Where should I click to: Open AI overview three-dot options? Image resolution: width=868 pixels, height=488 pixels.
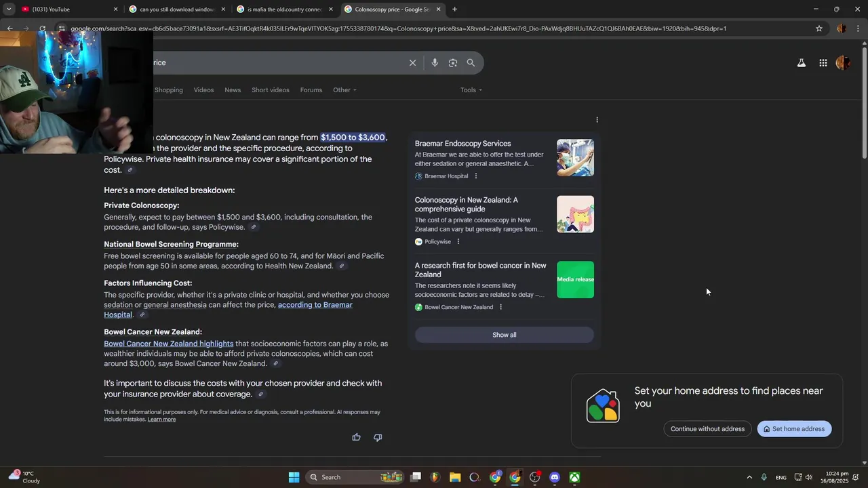tap(597, 120)
